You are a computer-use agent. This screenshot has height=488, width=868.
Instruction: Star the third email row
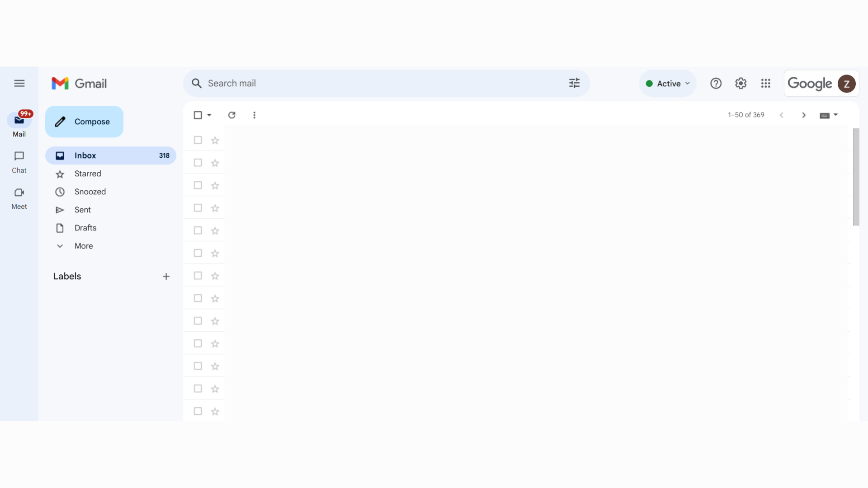215,185
